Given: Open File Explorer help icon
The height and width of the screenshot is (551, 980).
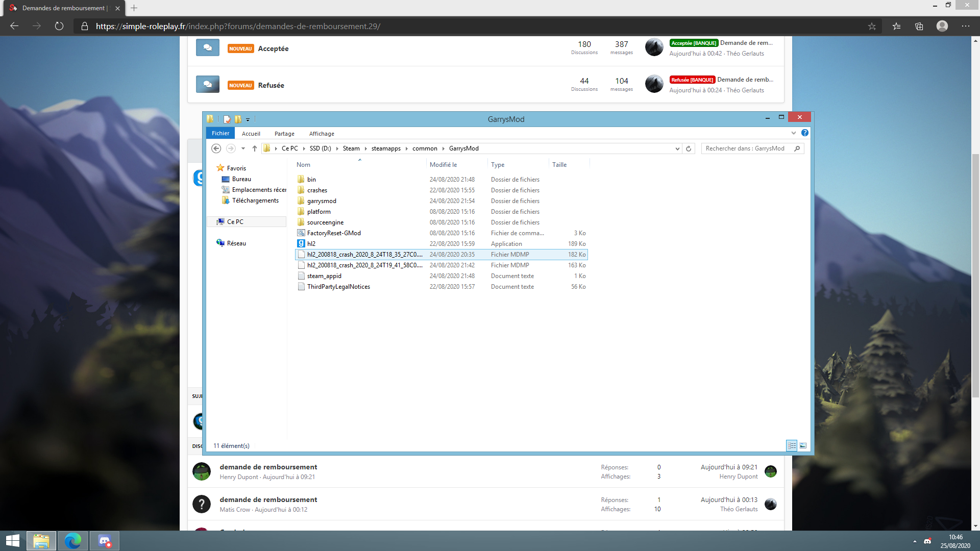Looking at the screenshot, I should click(804, 133).
